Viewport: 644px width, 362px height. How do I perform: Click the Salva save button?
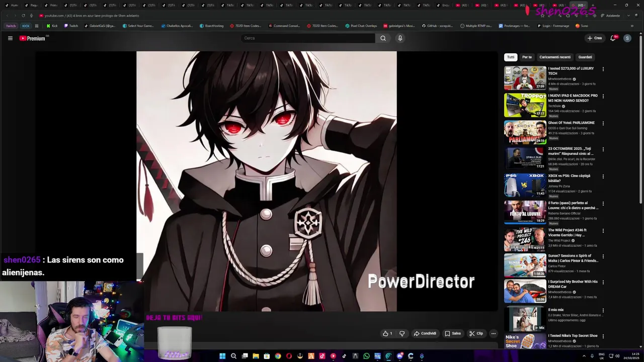[453, 333]
